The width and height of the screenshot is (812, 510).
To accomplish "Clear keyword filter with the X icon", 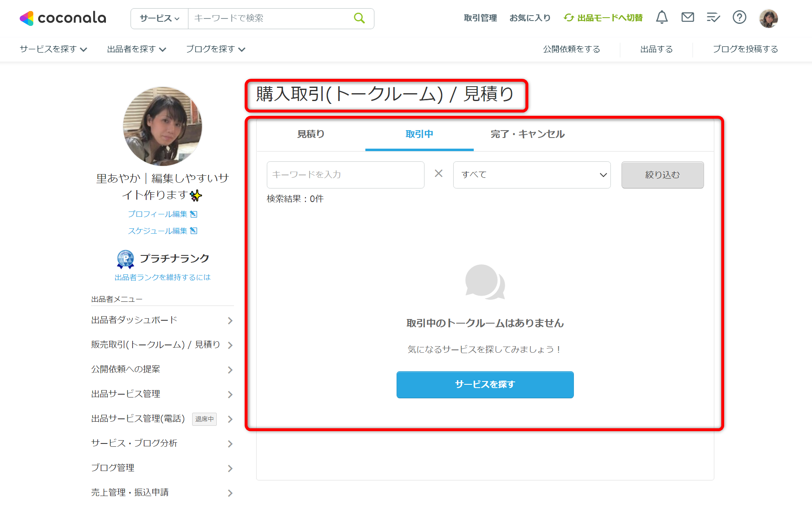I will click(439, 174).
